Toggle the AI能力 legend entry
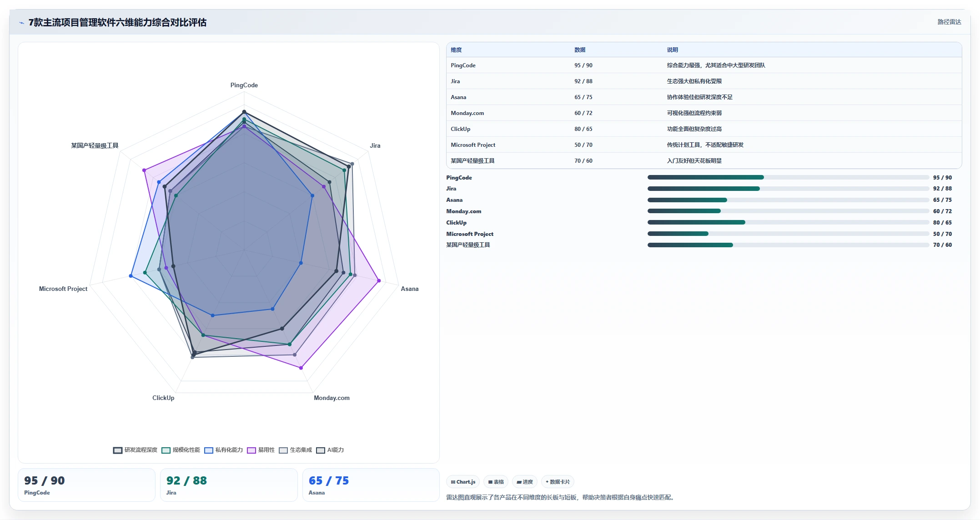980x520 pixels. 330,450
